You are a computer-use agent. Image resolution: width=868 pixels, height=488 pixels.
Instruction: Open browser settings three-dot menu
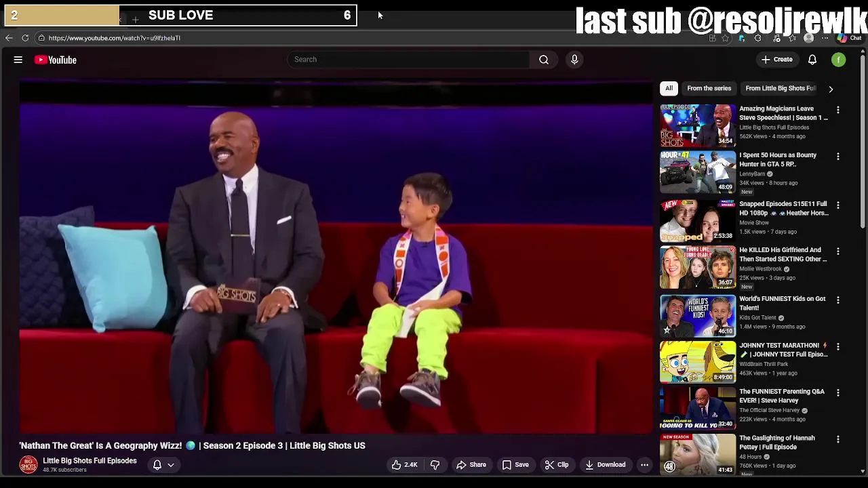point(825,38)
